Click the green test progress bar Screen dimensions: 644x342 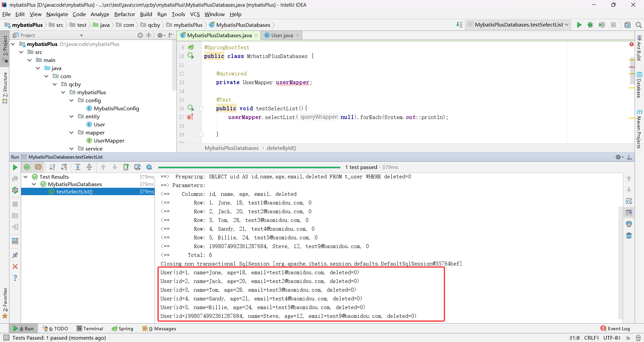click(x=249, y=167)
